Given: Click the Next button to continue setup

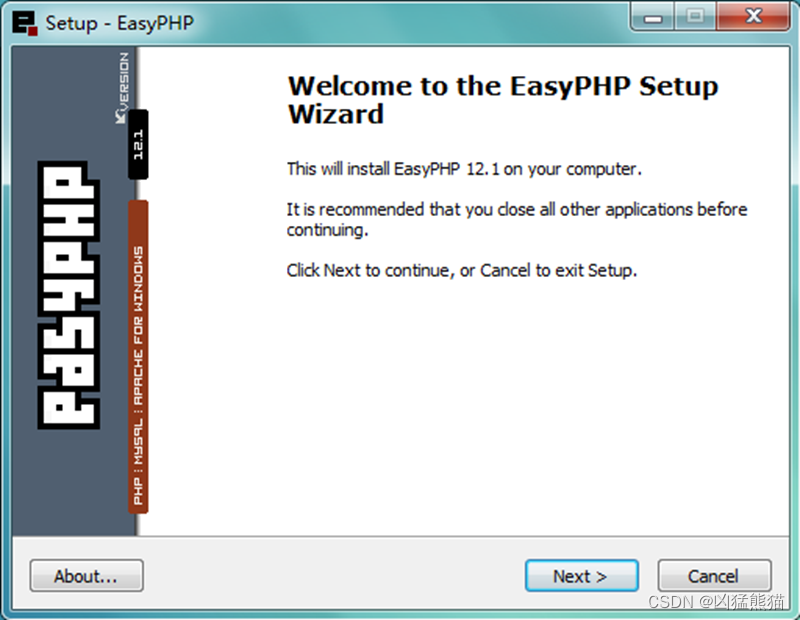Looking at the screenshot, I should click(582, 576).
